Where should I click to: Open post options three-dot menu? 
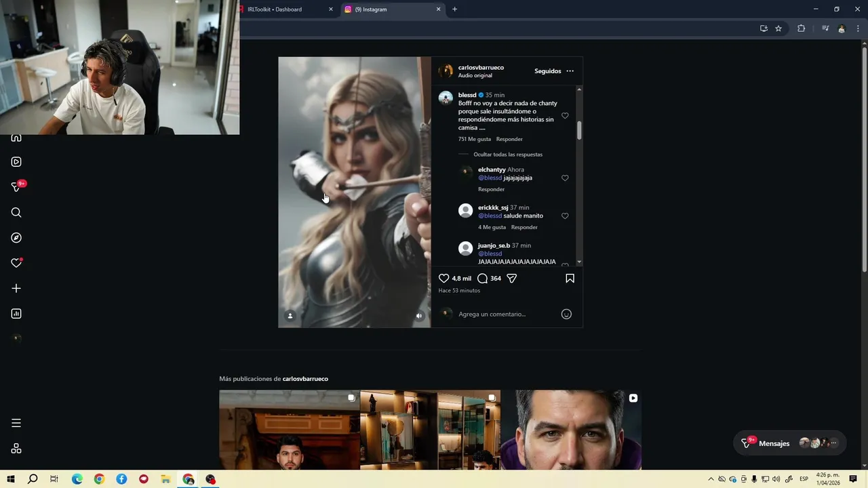coord(570,71)
